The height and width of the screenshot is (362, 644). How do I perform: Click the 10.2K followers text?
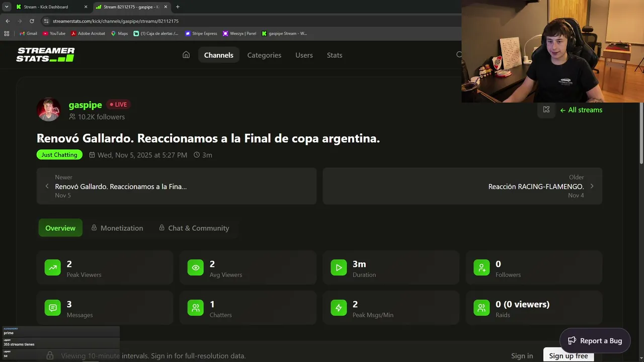[101, 117]
